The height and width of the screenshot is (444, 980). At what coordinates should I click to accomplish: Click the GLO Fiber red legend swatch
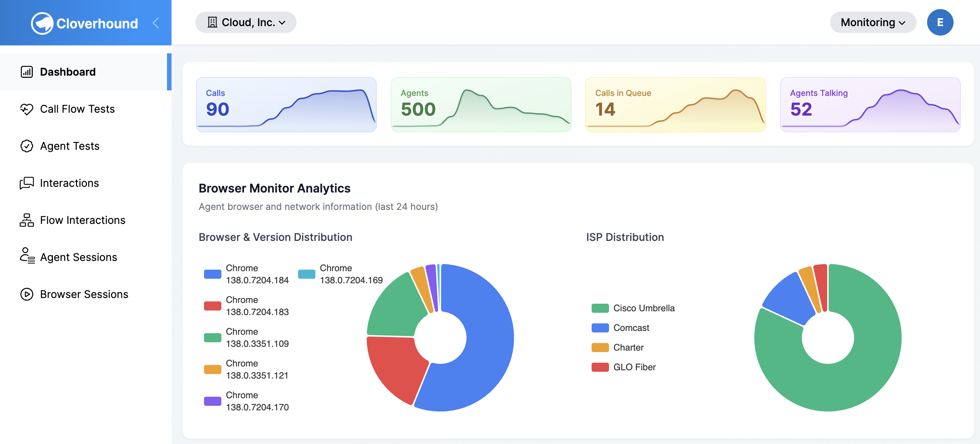click(x=601, y=367)
